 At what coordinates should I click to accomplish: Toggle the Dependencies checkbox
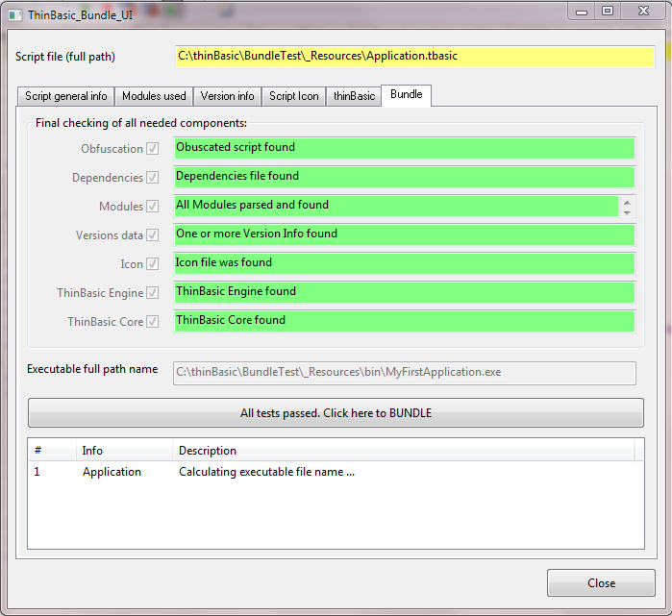152,178
